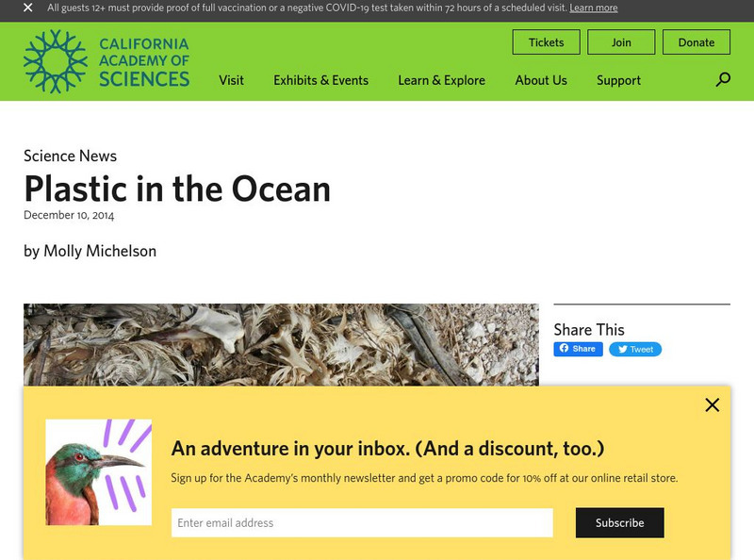The height and width of the screenshot is (560, 754).
Task: Expand the Exhibits & Events menu
Action: pyautogui.click(x=320, y=80)
